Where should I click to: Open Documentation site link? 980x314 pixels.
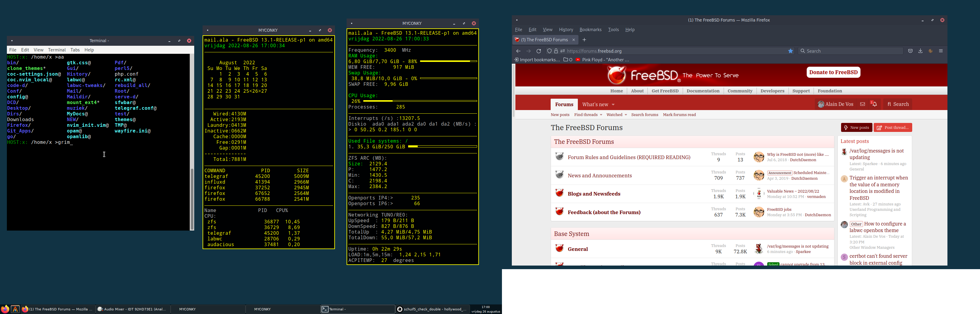point(703,91)
